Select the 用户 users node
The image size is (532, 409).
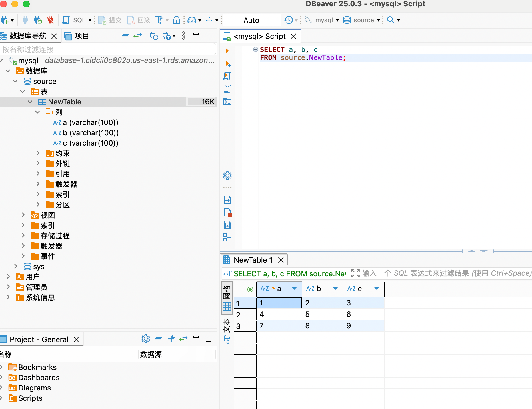point(28,277)
